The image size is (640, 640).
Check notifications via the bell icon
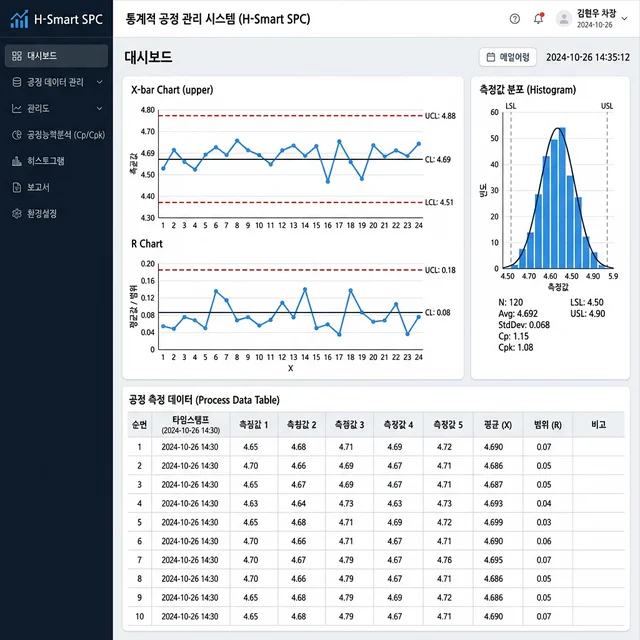click(x=539, y=18)
